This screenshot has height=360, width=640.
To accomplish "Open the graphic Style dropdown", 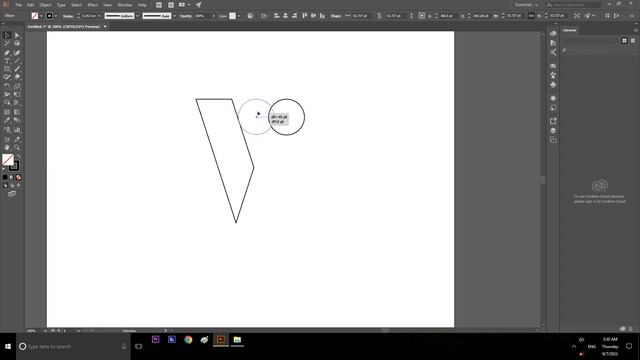I will pyautogui.click(x=238, y=16).
